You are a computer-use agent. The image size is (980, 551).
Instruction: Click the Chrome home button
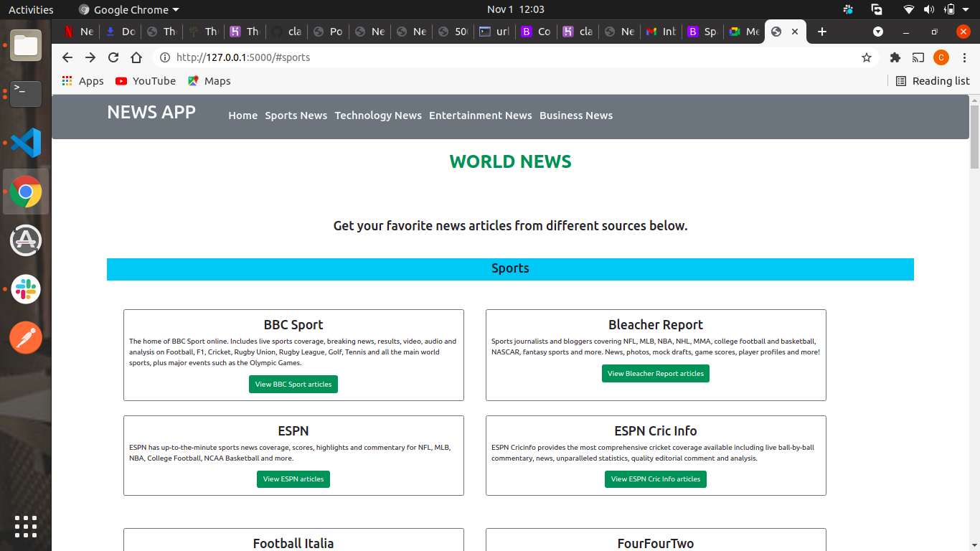pyautogui.click(x=136, y=57)
